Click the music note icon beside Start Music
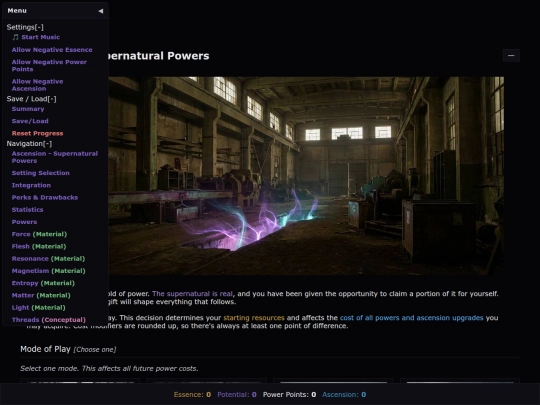Screen dimensions: 540x405 pyautogui.click(x=15, y=37)
